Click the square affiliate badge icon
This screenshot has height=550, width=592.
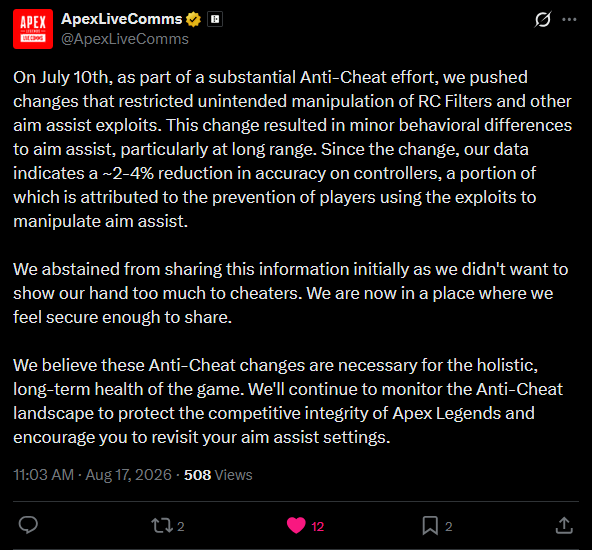pyautogui.click(x=215, y=19)
